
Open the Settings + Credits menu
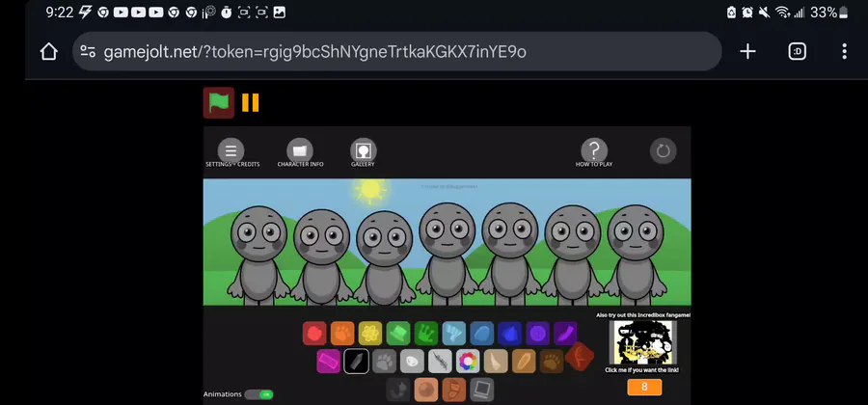point(231,150)
